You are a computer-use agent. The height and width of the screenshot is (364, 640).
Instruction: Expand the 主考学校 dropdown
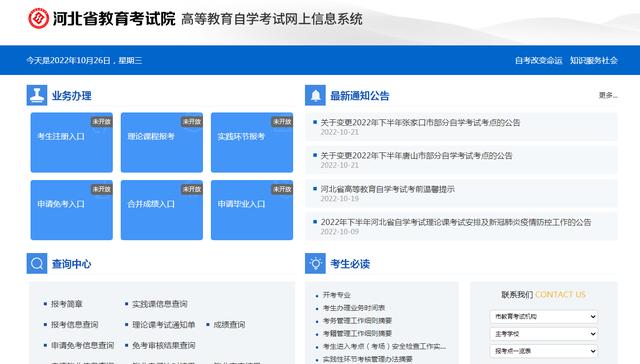click(544, 334)
